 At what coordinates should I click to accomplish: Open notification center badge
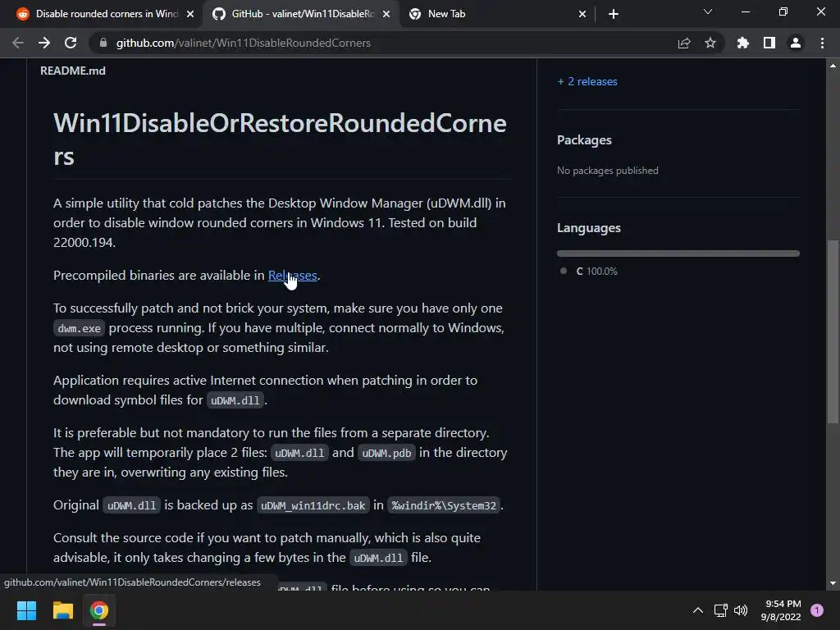tap(817, 610)
